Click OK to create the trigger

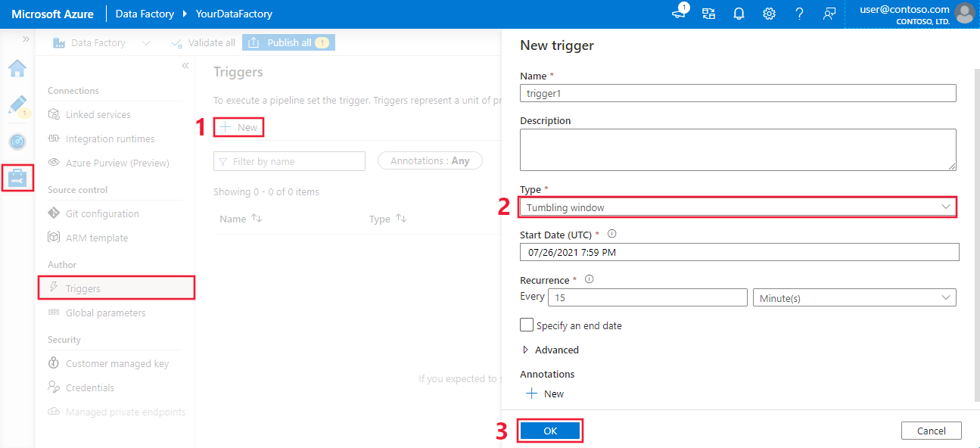(x=550, y=430)
